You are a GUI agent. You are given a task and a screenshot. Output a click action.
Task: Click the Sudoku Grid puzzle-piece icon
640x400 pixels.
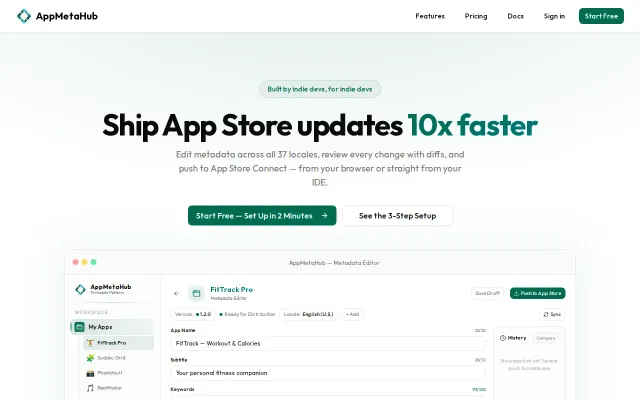(90, 358)
